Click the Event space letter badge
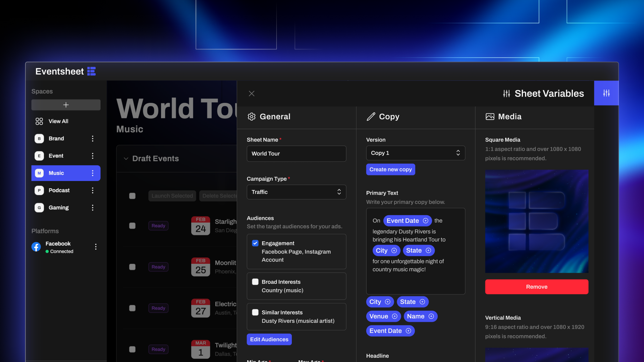 click(x=39, y=156)
